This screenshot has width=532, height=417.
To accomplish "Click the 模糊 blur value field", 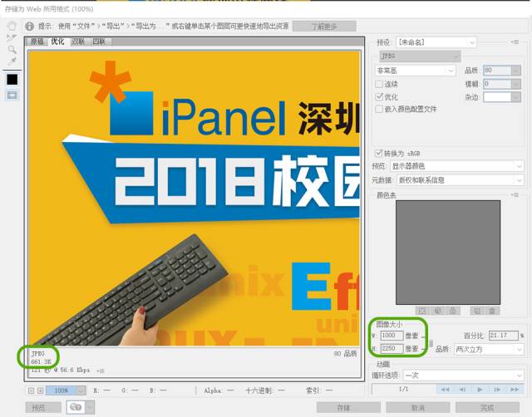I will click(497, 84).
